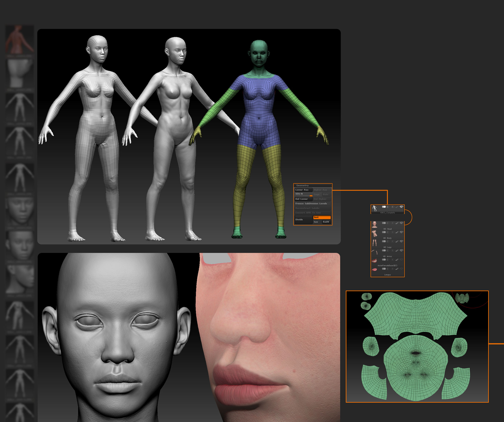
Task: Select the KIKO_Complete figure thumbnail
Action: (374, 208)
